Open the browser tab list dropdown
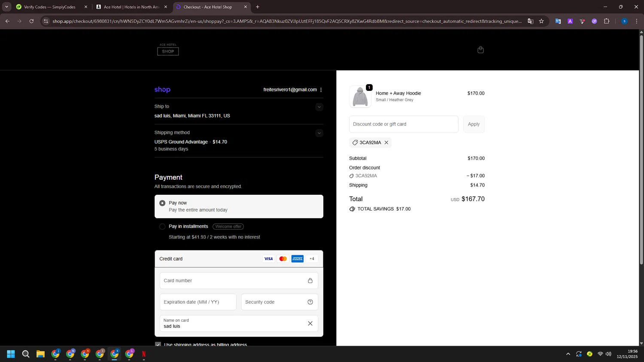Screen dimensions: 644x362 pos(6,7)
